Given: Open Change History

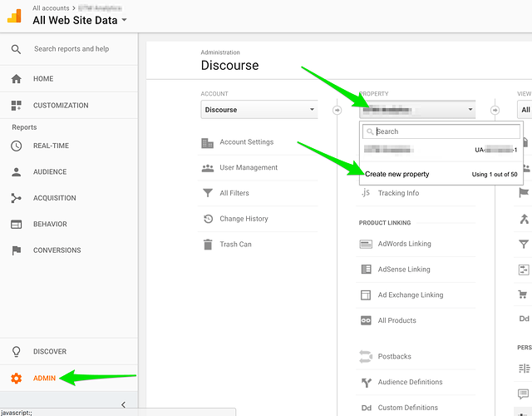Looking at the screenshot, I should click(244, 219).
